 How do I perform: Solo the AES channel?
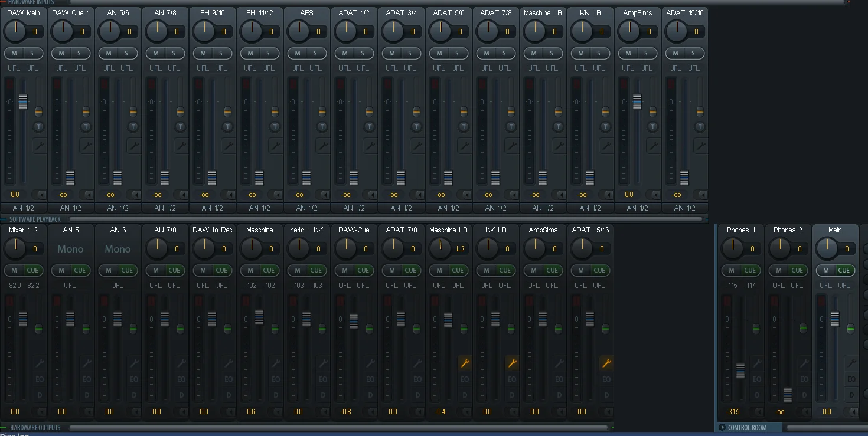(315, 54)
